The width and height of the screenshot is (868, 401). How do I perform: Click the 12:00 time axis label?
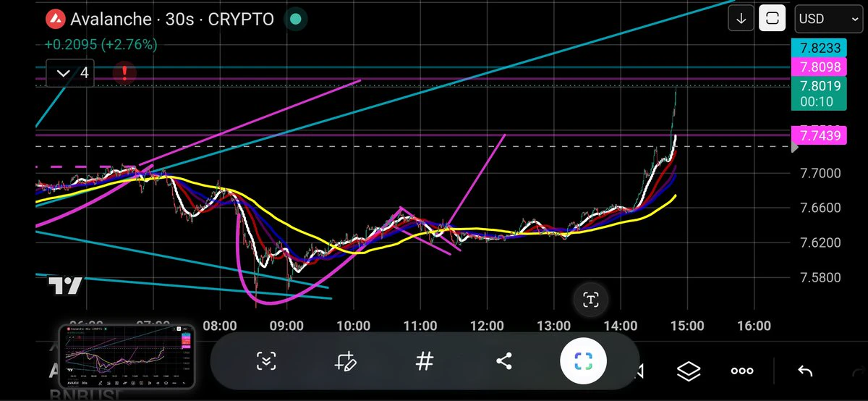click(487, 326)
